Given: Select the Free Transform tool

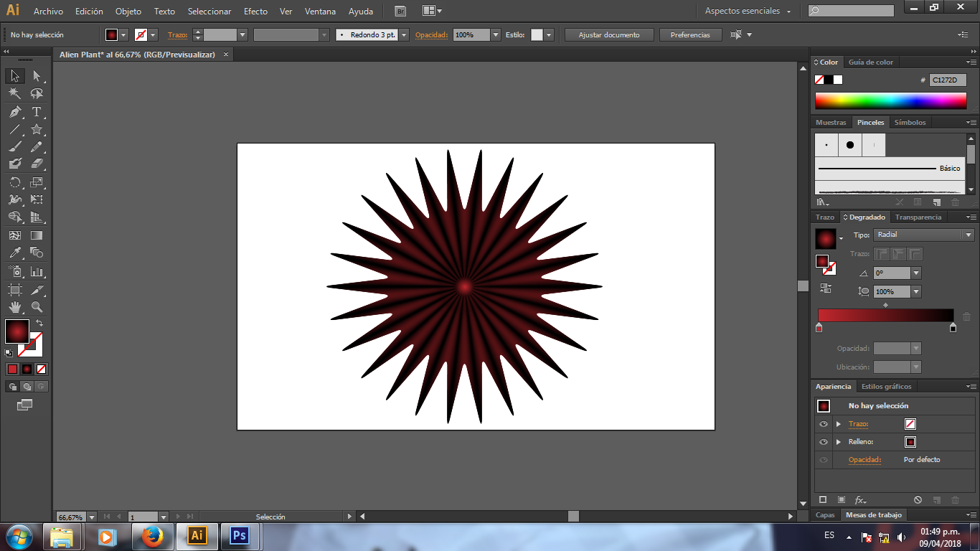Looking at the screenshot, I should click(x=37, y=199).
